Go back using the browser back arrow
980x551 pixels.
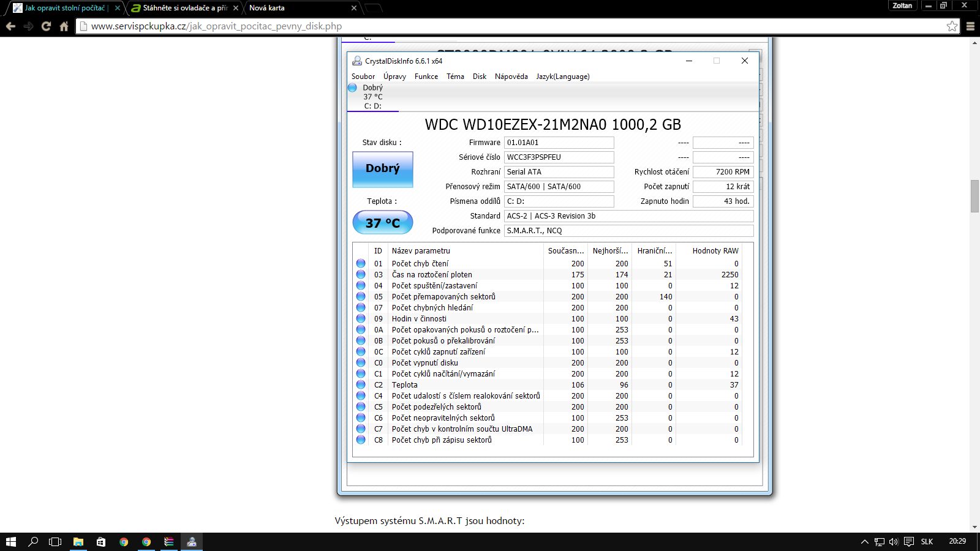10,26
